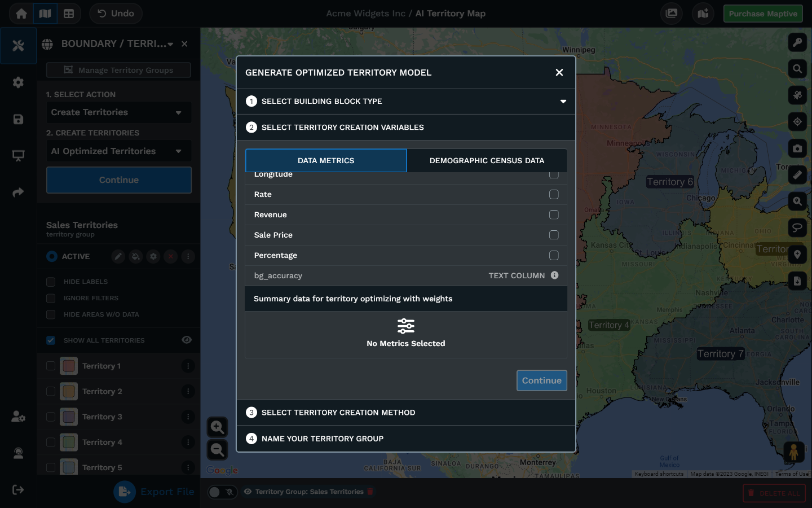The image size is (812, 508).
Task: Enable Hide Areas W/O Data checkbox
Action: (51, 314)
